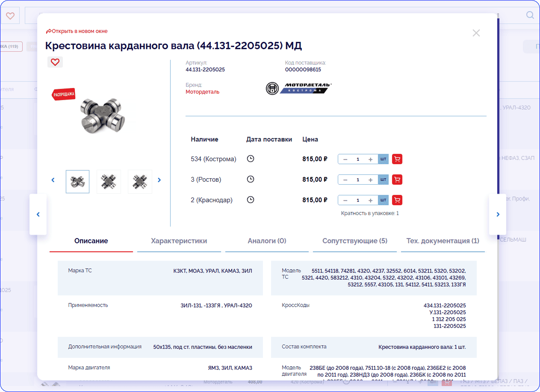Go to previous product in modal
540x392 pixels.
point(38,215)
